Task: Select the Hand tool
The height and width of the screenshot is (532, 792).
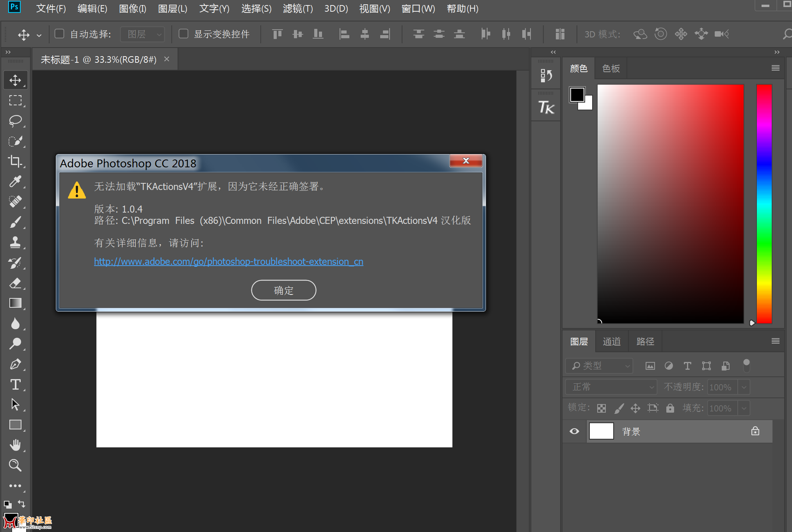Action: pyautogui.click(x=15, y=445)
